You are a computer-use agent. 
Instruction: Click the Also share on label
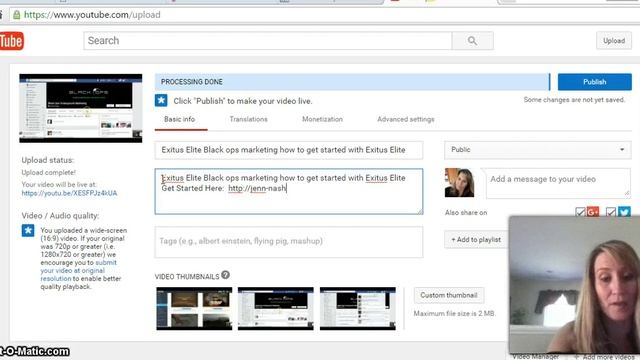466,213
